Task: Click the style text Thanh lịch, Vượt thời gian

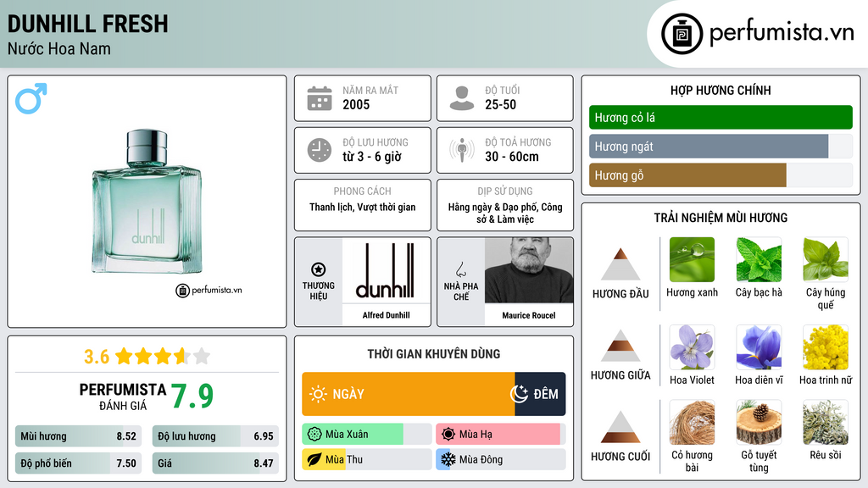Action: tap(363, 207)
